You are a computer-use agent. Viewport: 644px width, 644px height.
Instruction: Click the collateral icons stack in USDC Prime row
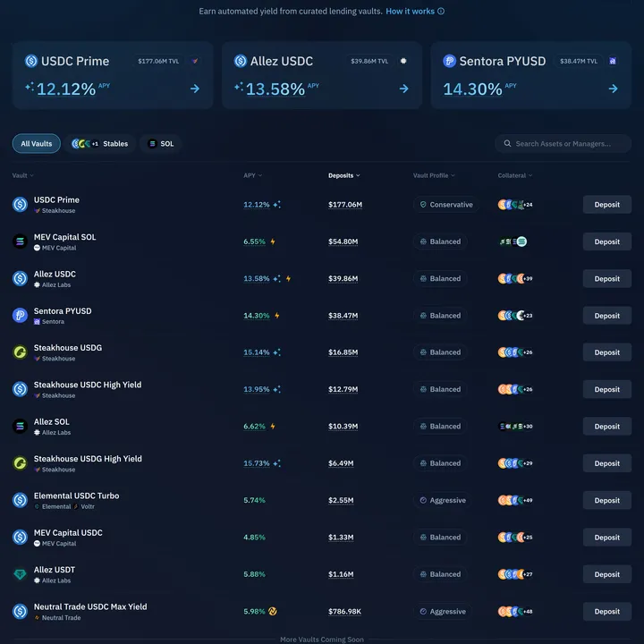coord(515,205)
